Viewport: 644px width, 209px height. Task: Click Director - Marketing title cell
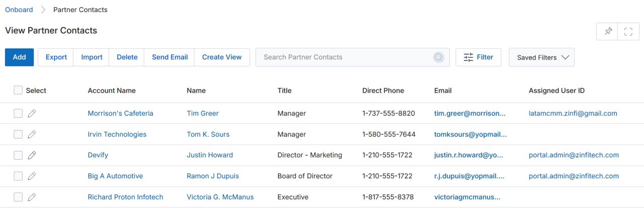pos(310,155)
